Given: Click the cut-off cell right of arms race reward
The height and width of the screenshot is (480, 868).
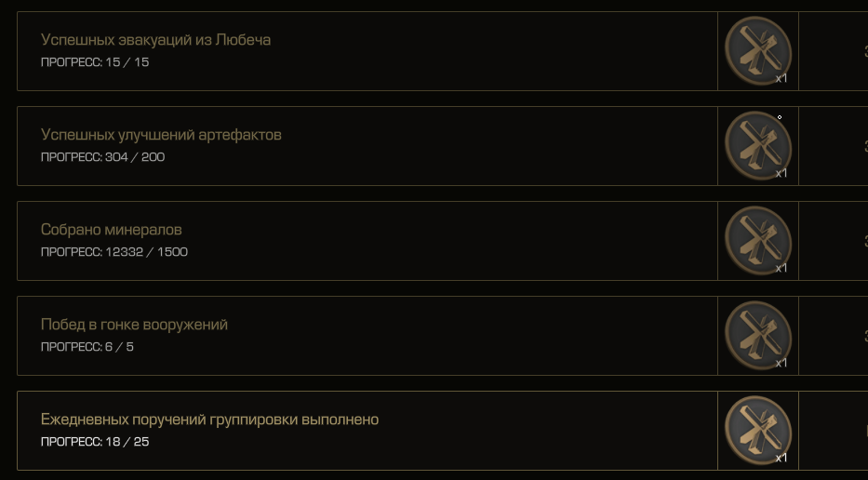Looking at the screenshot, I should [x=834, y=336].
